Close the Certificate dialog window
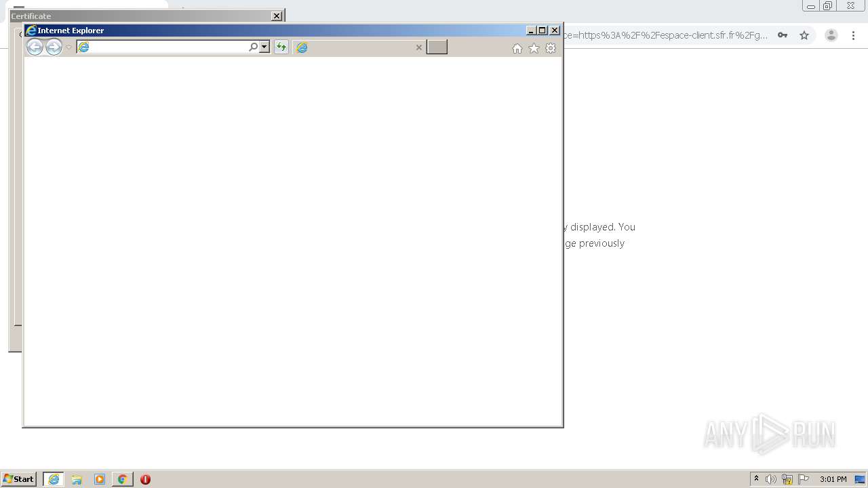Viewport: 868px width, 488px height. (277, 16)
